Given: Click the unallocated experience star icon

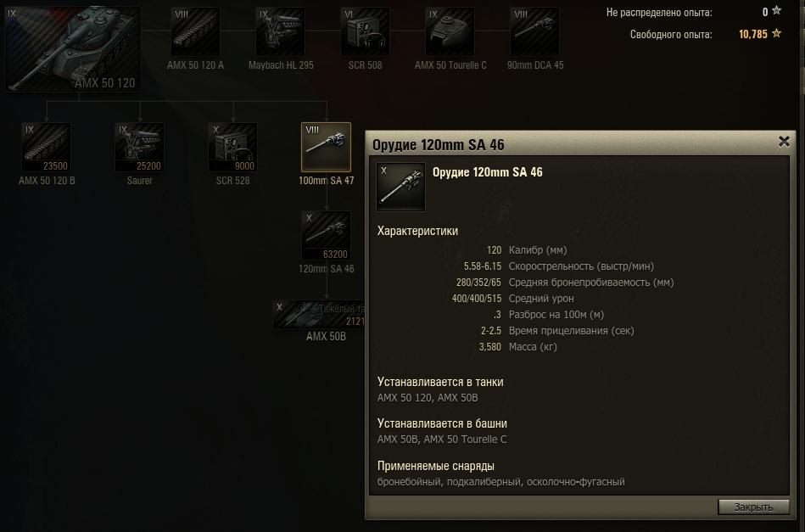Looking at the screenshot, I should [777, 10].
